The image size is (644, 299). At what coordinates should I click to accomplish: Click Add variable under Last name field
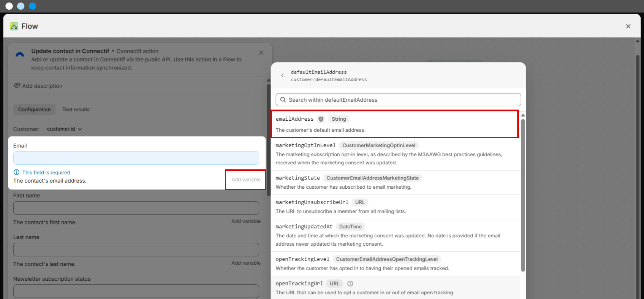pos(246,263)
